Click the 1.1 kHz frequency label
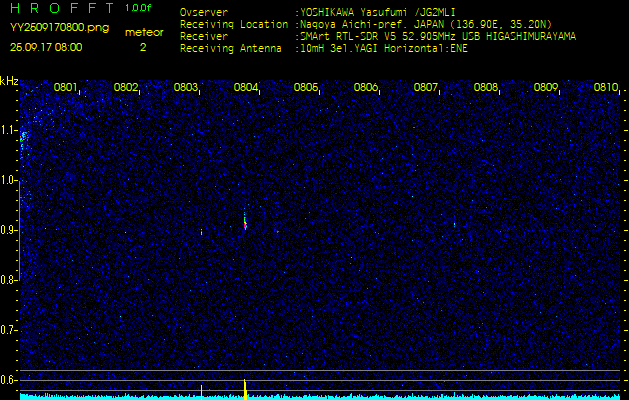Viewport: 629px width, 400px height. coord(9,130)
